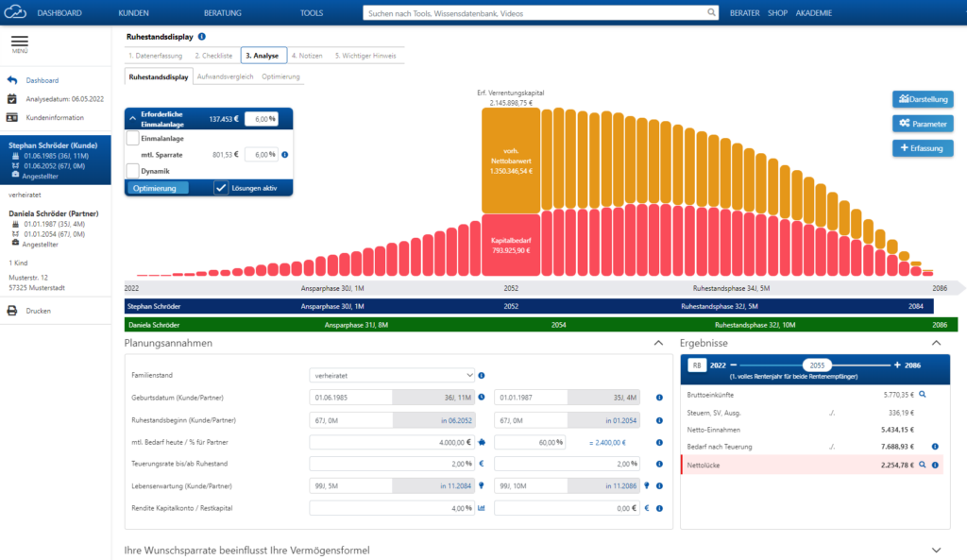Open the Familienstand dropdown
This screenshot has height=560, width=967.
point(393,375)
